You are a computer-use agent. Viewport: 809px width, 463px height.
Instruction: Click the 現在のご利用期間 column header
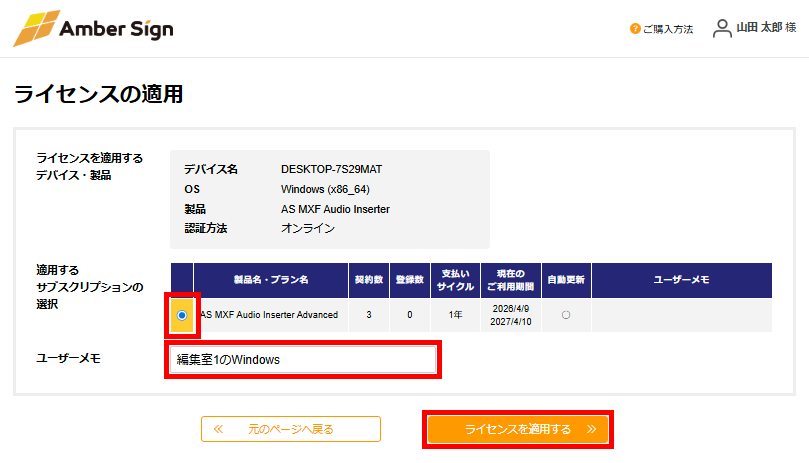[x=510, y=280]
